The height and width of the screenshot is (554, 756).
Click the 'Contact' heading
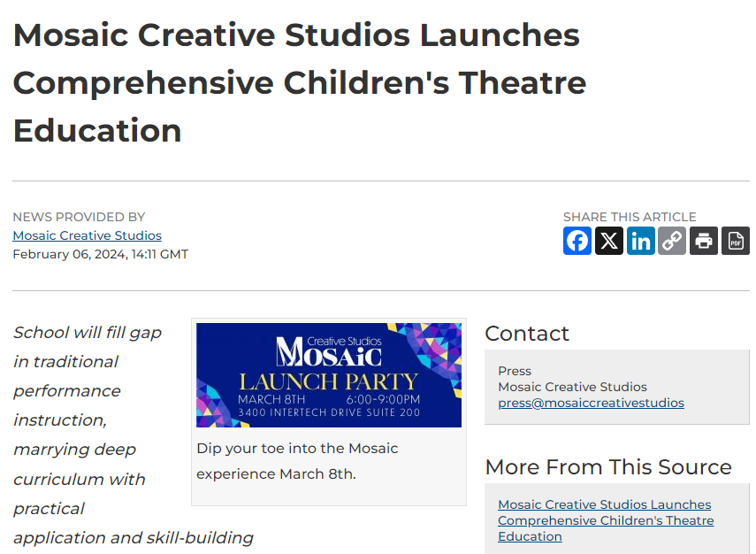[527, 334]
